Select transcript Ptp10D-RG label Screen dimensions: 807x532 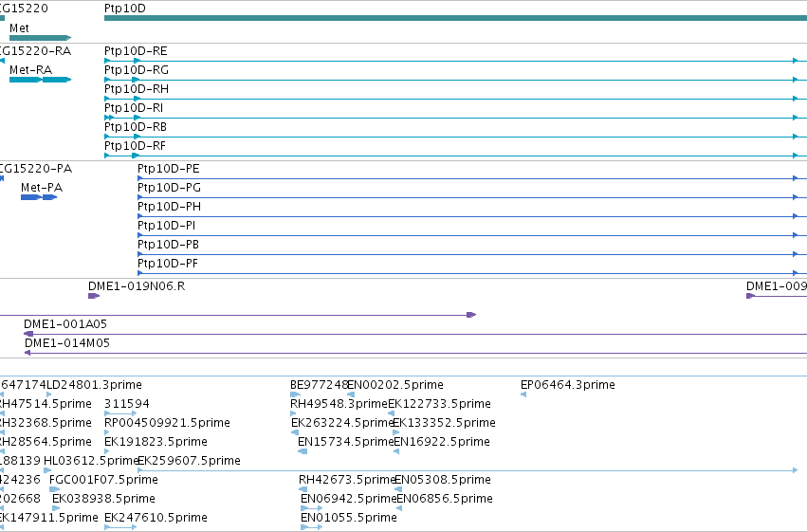136,70
